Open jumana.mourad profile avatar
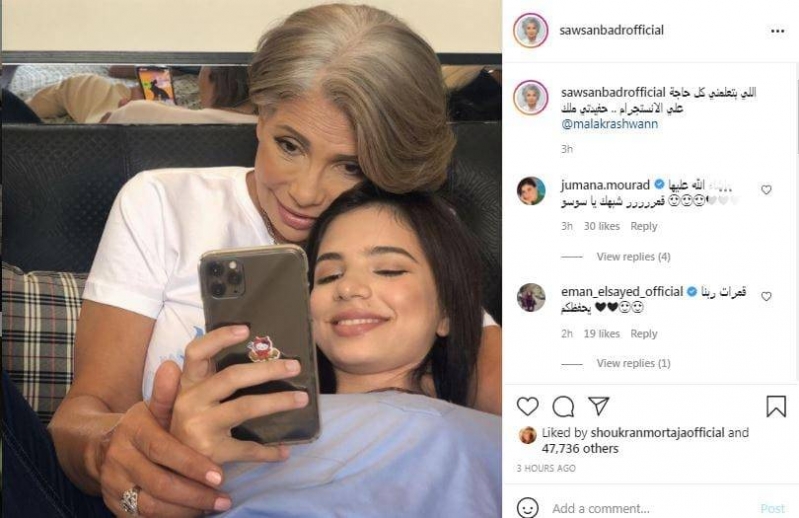The height and width of the screenshot is (518, 799). [x=531, y=190]
